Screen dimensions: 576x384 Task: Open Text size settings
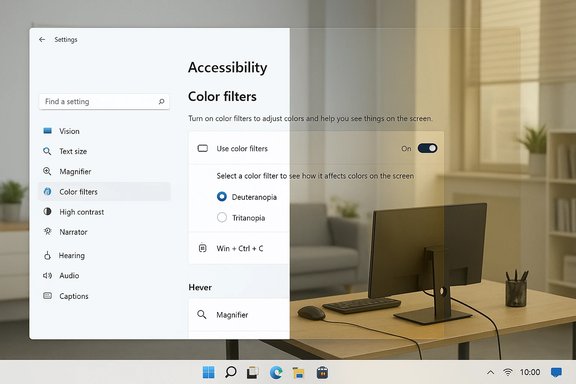(104, 151)
